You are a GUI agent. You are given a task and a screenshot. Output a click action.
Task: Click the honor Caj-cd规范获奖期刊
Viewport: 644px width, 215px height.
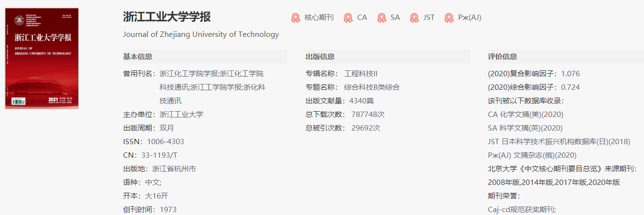click(522, 210)
